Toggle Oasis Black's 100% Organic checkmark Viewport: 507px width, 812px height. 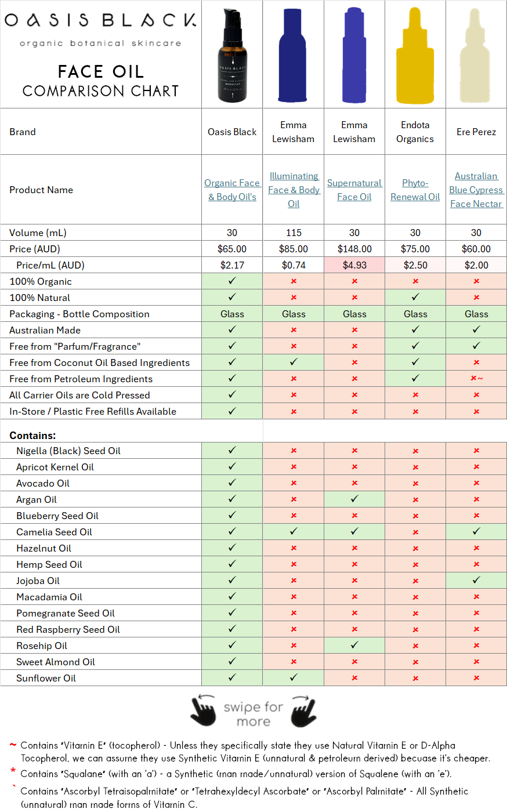pyautogui.click(x=232, y=281)
